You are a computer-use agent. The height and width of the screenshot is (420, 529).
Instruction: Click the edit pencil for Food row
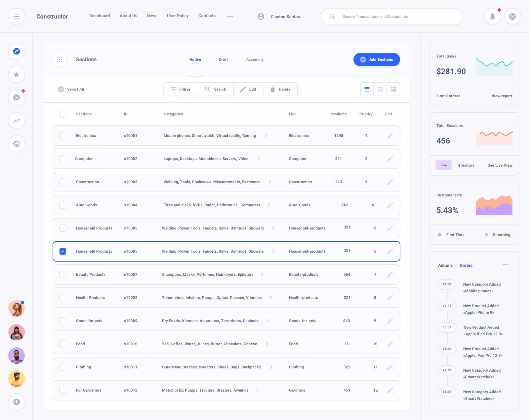390,344
